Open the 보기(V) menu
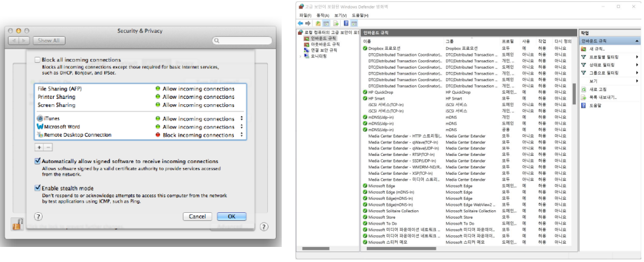The height and width of the screenshot is (262, 644). (341, 15)
